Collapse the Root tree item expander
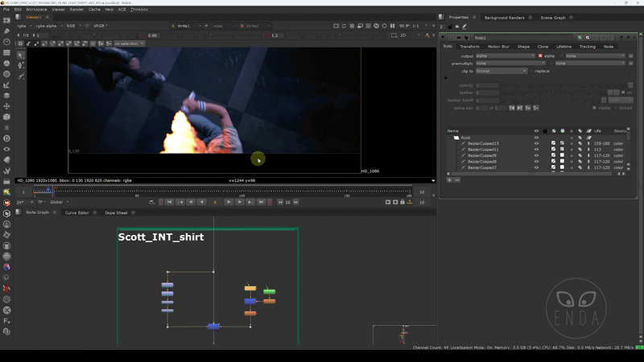This screenshot has height=362, width=644. tap(449, 138)
